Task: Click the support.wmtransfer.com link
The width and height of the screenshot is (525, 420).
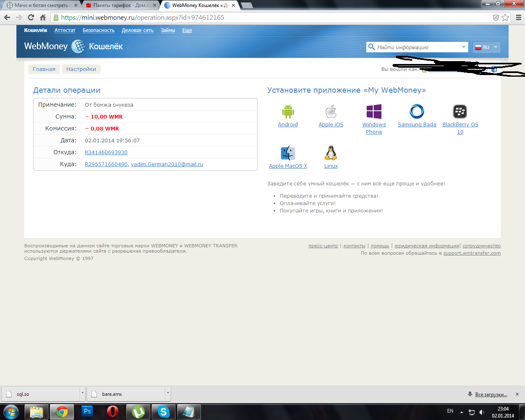Action: tap(472, 253)
